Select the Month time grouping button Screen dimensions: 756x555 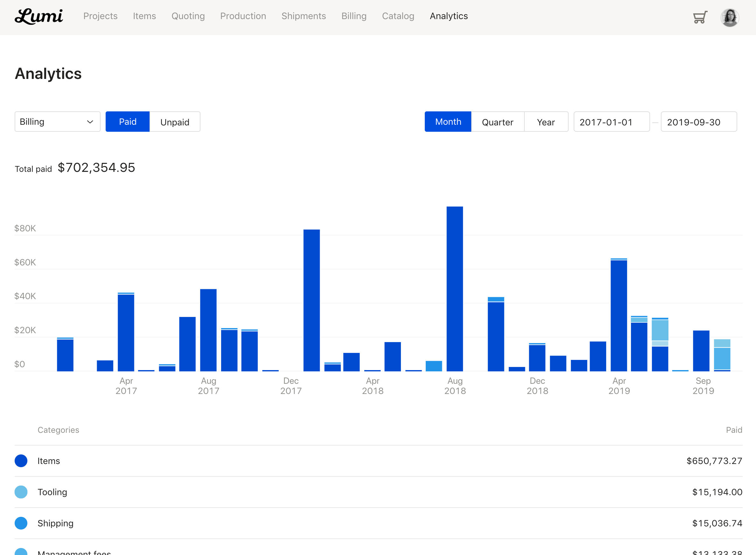pyautogui.click(x=447, y=122)
